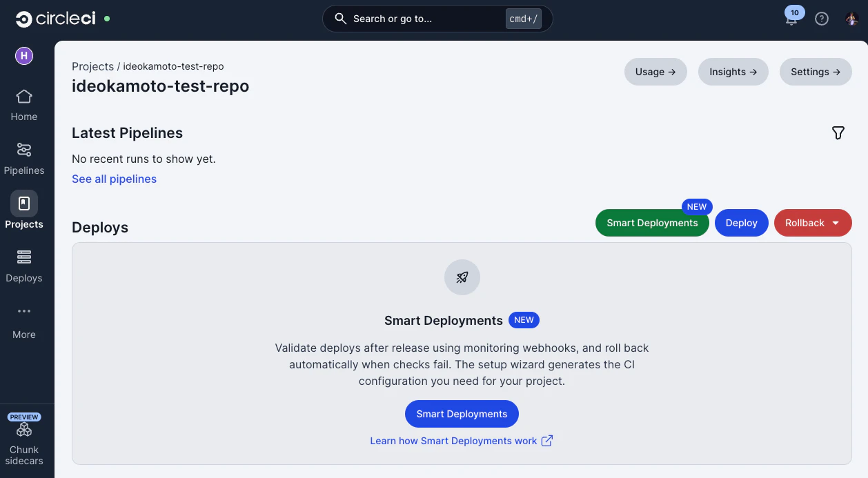Open the Usage page

point(655,72)
